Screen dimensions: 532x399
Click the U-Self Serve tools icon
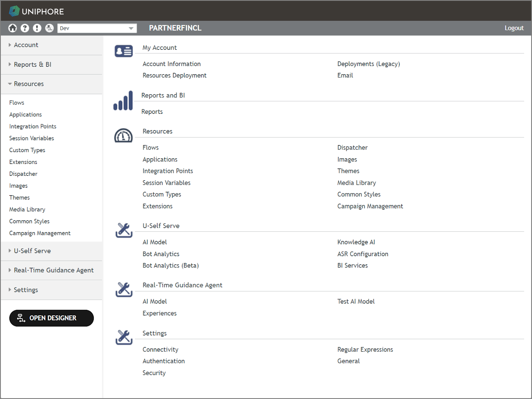coord(124,230)
